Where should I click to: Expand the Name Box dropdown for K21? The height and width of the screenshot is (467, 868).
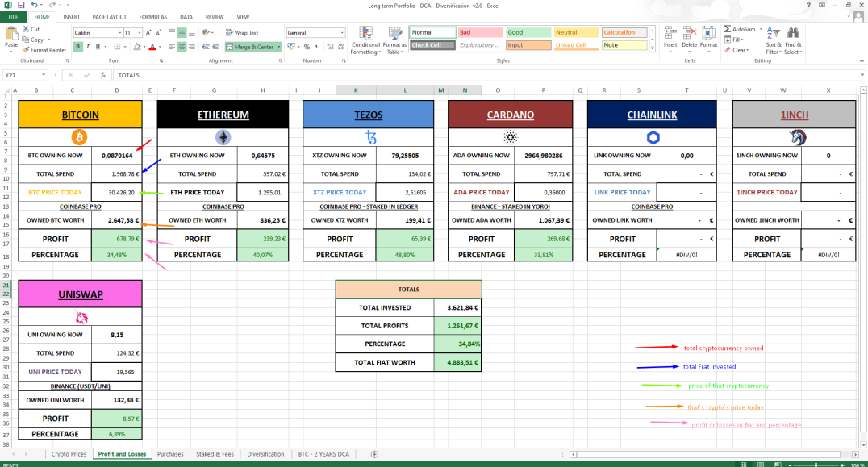(44, 75)
